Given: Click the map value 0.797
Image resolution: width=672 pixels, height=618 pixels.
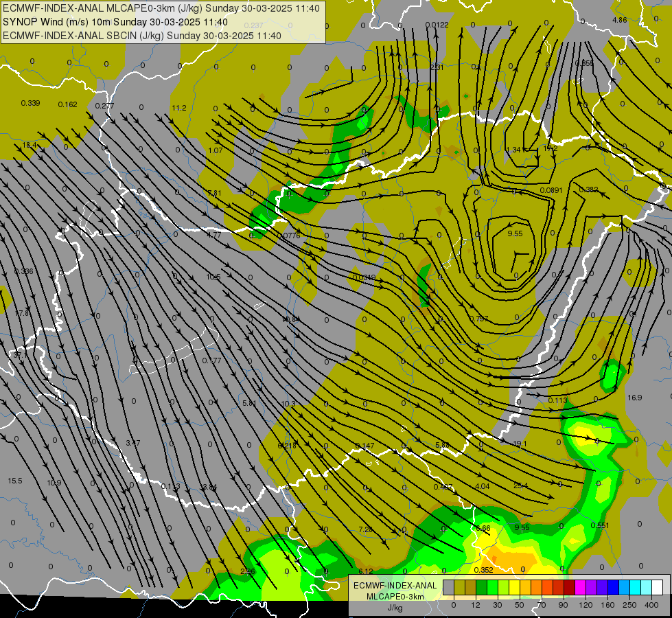Looking at the screenshot, I should point(478,319).
